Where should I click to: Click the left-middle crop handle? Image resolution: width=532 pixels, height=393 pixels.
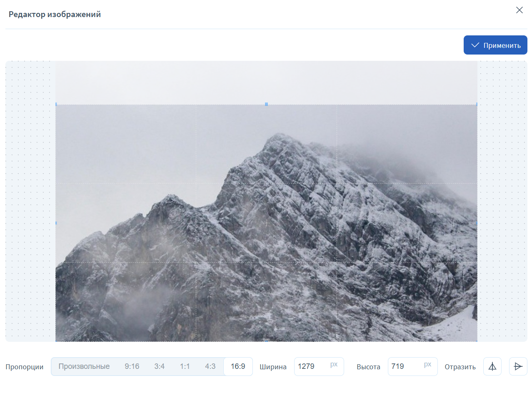tap(56, 223)
